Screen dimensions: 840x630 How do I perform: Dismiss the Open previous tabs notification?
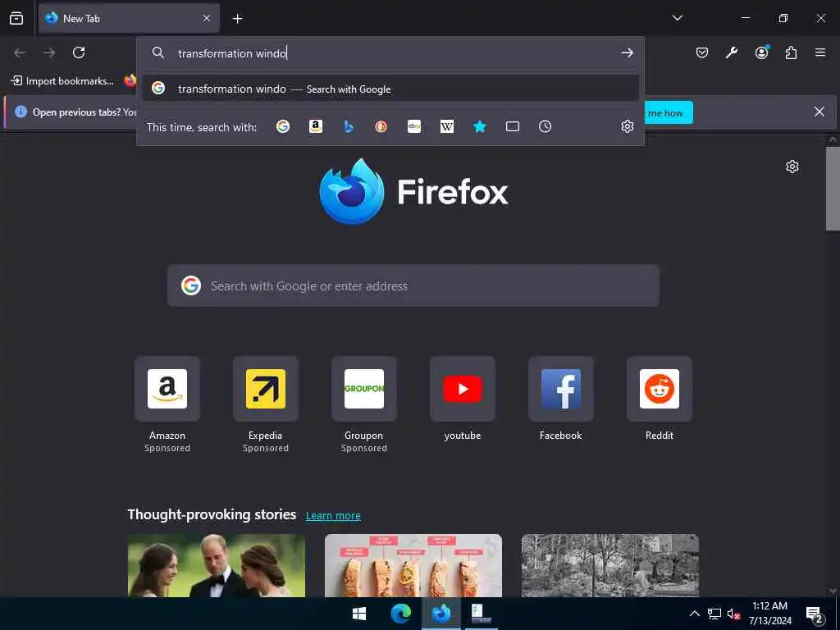pos(819,112)
